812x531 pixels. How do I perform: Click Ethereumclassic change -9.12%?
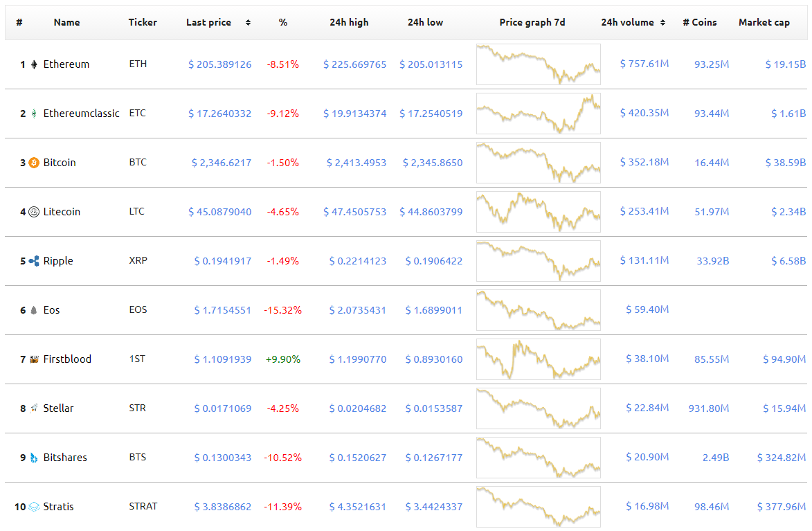click(x=282, y=114)
